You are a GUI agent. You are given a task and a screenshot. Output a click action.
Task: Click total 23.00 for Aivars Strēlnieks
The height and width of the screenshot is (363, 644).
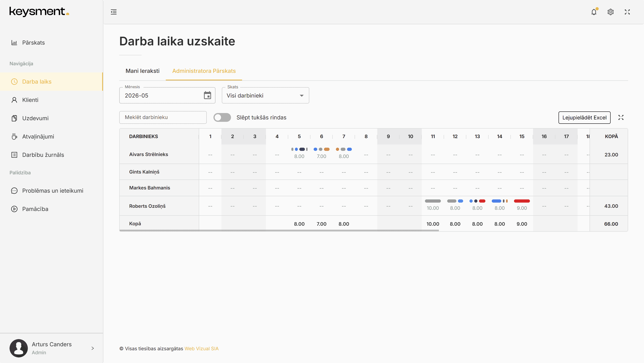click(611, 155)
